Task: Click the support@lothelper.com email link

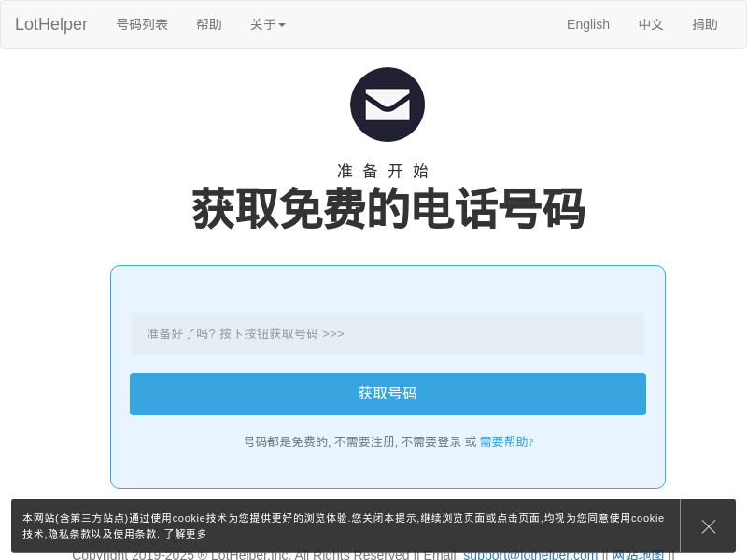Action: click(x=530, y=554)
